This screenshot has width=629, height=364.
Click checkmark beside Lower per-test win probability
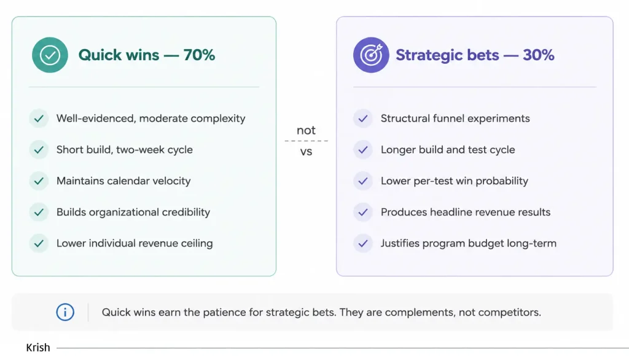click(x=363, y=181)
